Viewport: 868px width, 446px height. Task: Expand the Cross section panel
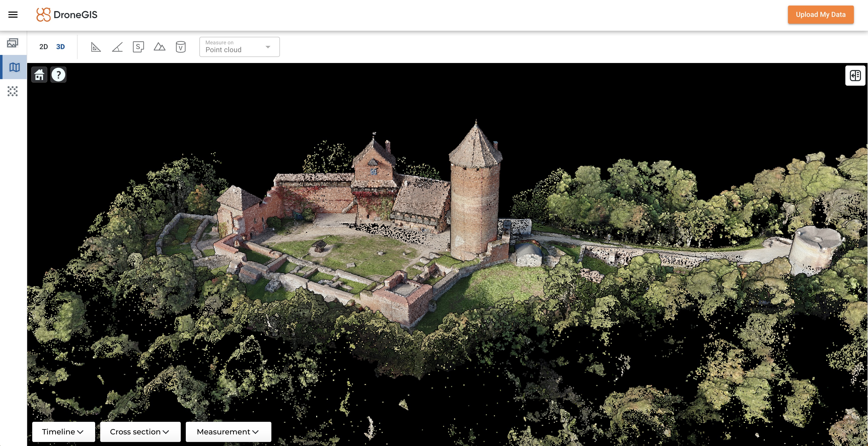click(140, 431)
